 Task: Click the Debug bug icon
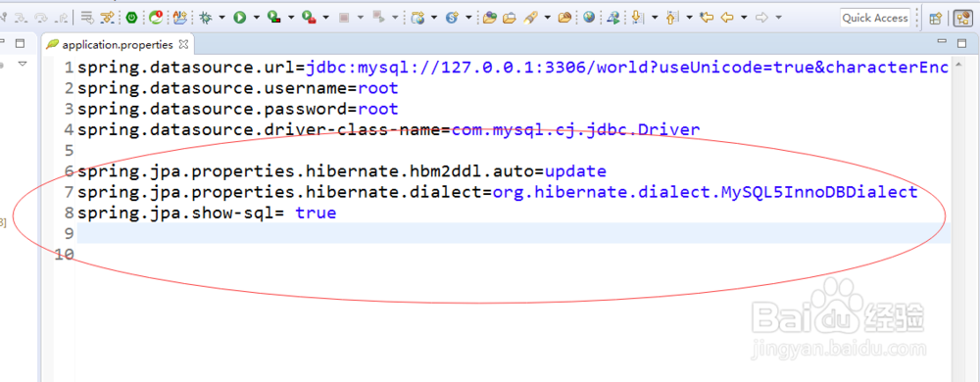[x=206, y=18]
